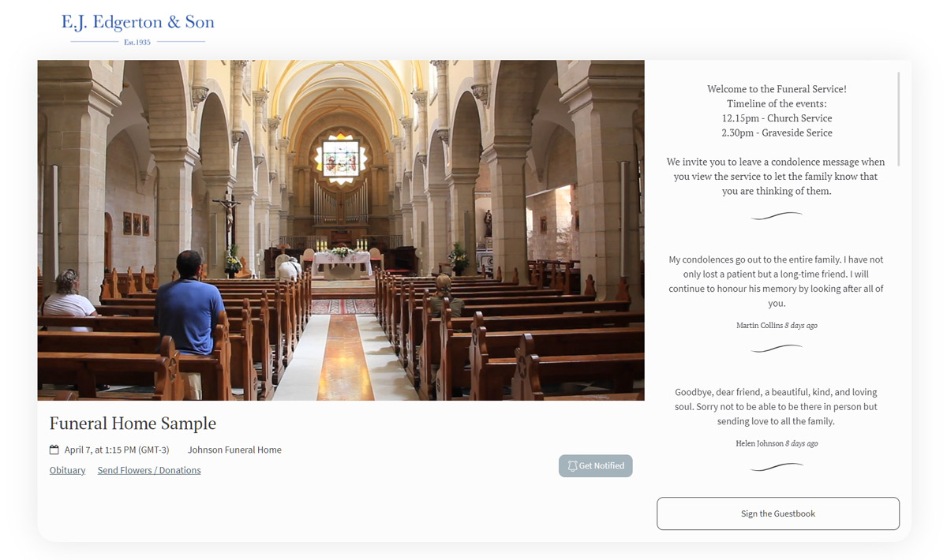Open the Send Flowers / Donations page
The image size is (947, 560).
[x=149, y=470]
